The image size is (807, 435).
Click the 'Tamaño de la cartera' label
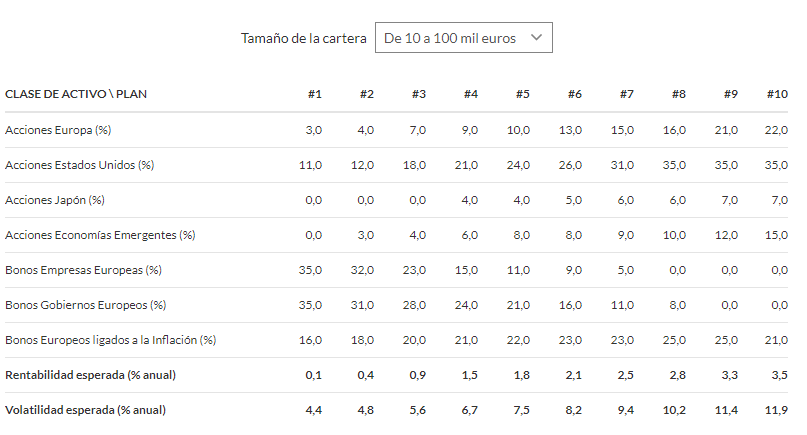click(304, 38)
